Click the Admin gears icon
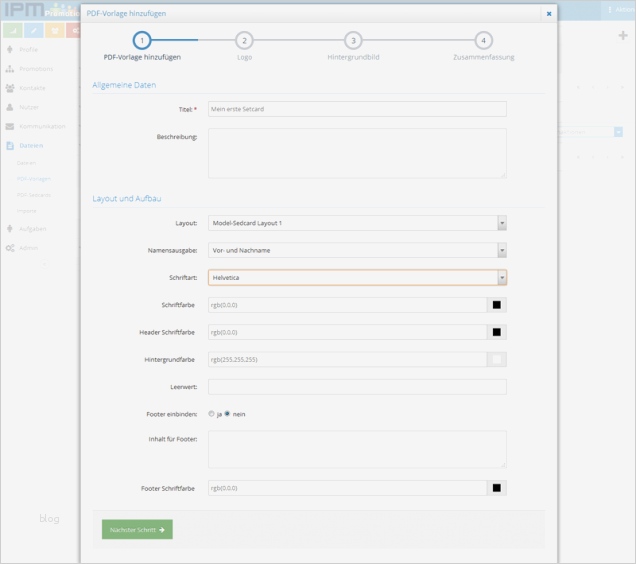Screen dimensions: 636x564 tap(10, 248)
